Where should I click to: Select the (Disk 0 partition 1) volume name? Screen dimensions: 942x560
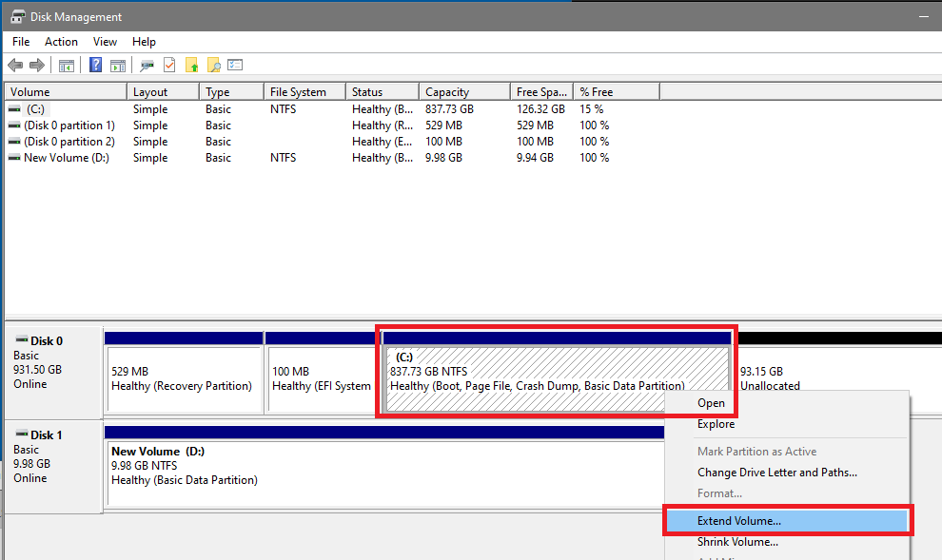point(69,126)
